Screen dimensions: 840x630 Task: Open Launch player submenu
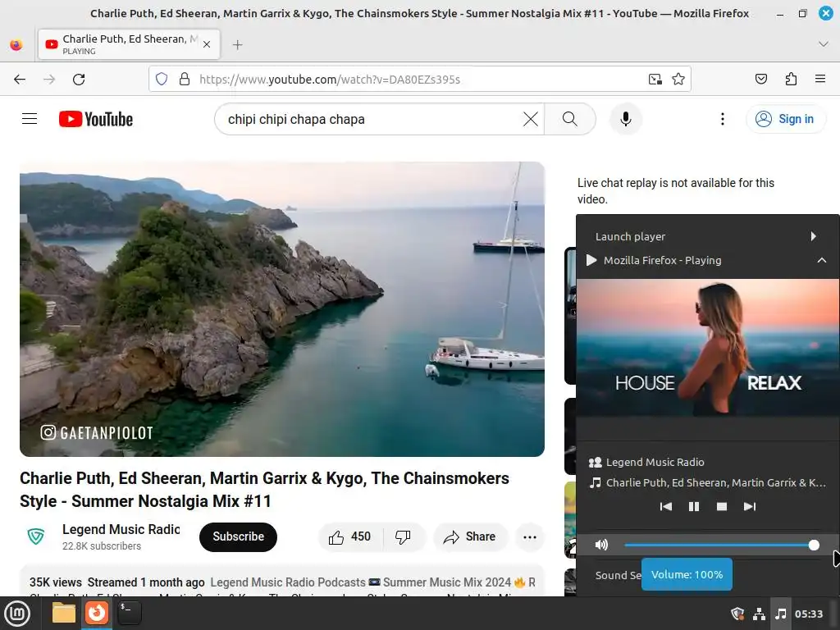[x=708, y=236]
